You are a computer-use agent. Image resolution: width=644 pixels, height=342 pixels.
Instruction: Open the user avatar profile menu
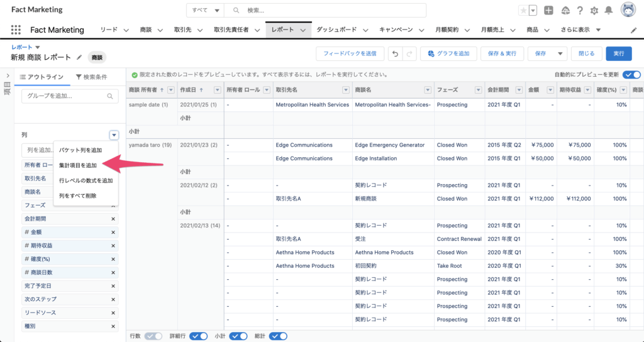point(628,10)
